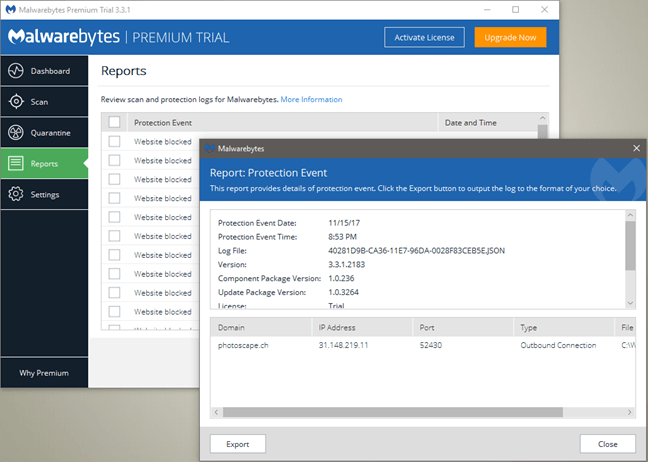The width and height of the screenshot is (648, 462).
Task: Select the photoscape.ch domain cell
Action: pyautogui.click(x=243, y=345)
